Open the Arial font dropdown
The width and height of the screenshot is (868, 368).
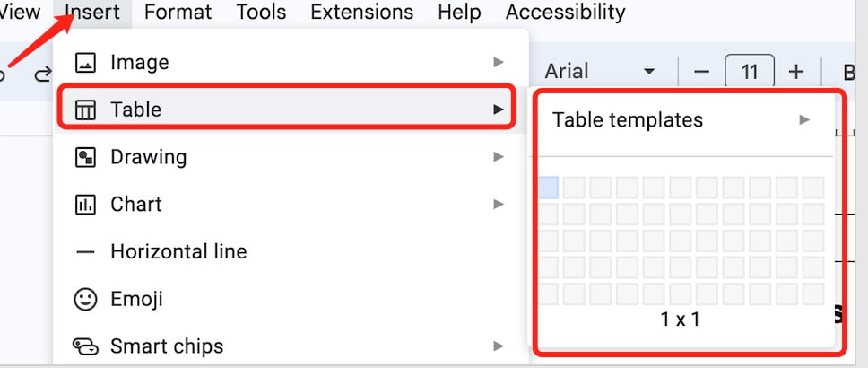[601, 72]
